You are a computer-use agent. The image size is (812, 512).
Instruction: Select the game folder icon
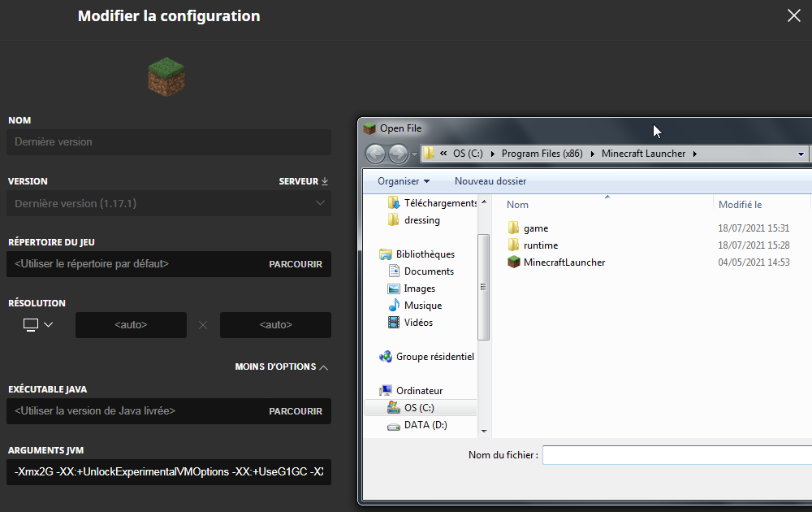(513, 228)
